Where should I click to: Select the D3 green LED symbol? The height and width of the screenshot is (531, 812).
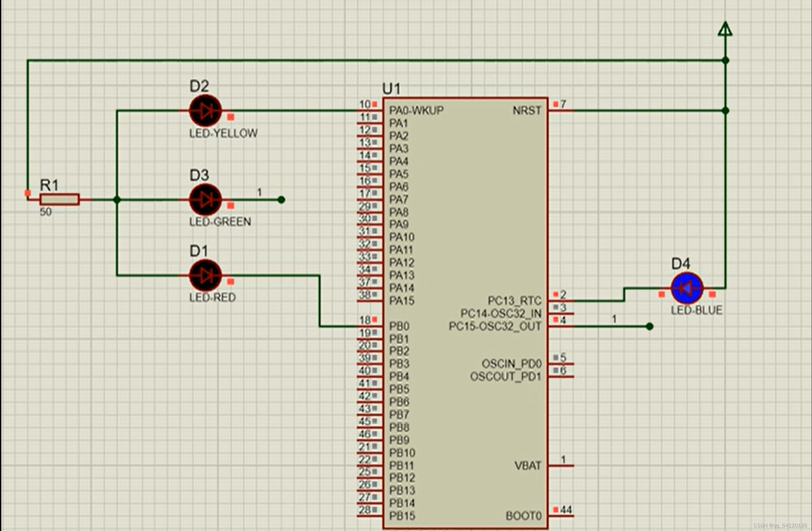tap(205, 200)
